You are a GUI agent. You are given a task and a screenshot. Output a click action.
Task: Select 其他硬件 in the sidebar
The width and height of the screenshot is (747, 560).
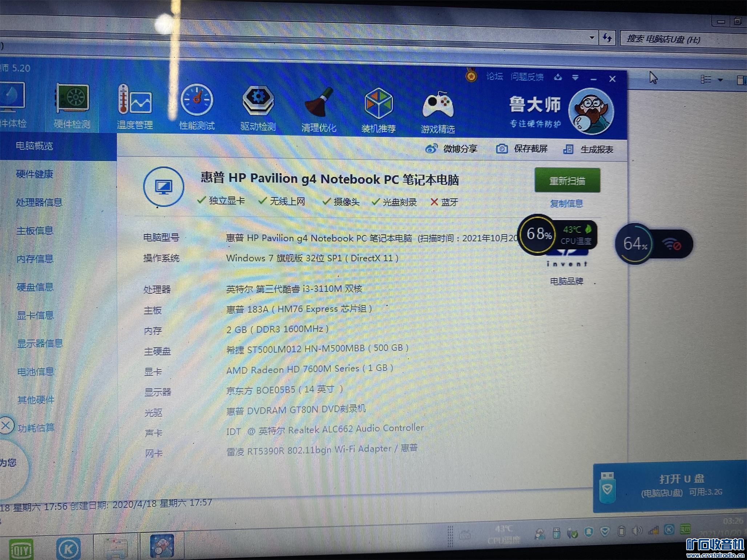[36, 400]
